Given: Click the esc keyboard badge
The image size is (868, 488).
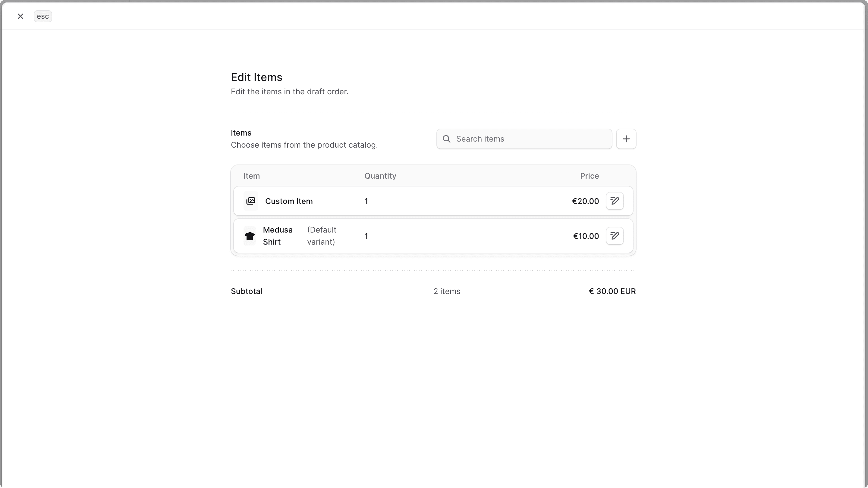Looking at the screenshot, I should coord(43,16).
